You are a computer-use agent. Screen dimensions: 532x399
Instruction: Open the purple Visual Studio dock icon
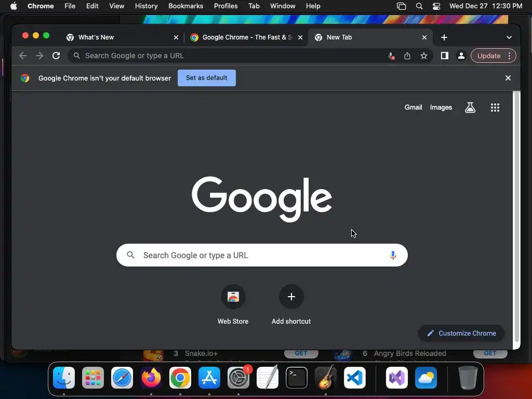click(397, 378)
